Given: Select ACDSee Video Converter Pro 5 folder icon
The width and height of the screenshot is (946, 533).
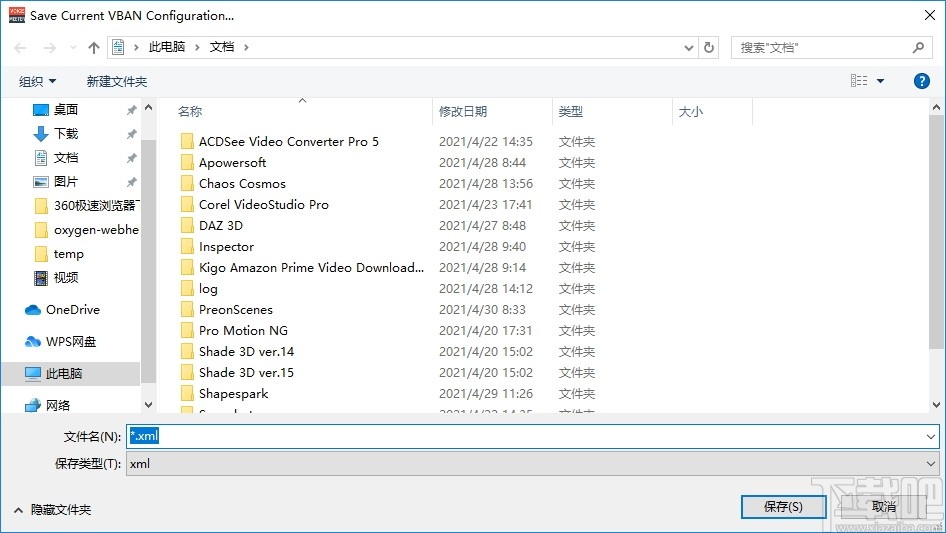Looking at the screenshot, I should 187,142.
